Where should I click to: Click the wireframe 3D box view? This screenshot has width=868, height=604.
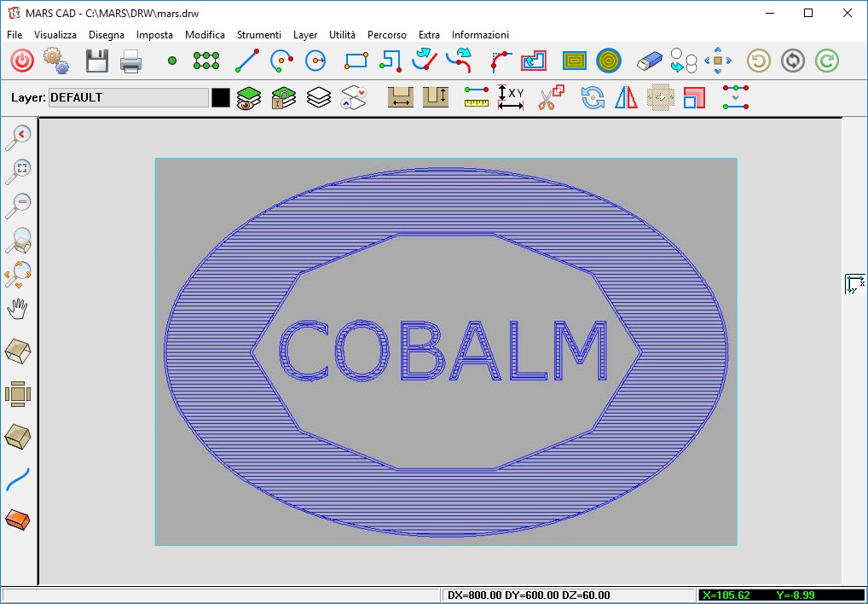(18, 351)
